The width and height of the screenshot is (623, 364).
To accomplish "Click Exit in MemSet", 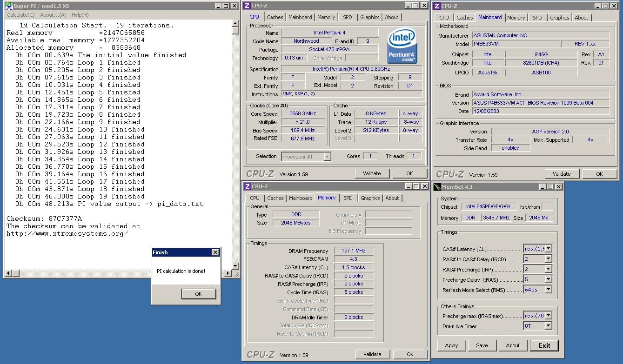I will point(544,345).
